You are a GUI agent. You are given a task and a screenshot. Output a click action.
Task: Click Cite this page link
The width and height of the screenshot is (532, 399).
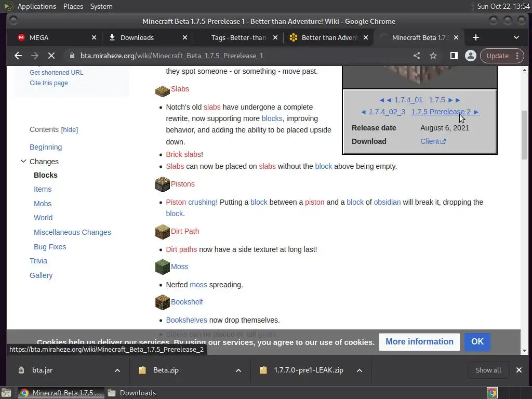pyautogui.click(x=48, y=83)
